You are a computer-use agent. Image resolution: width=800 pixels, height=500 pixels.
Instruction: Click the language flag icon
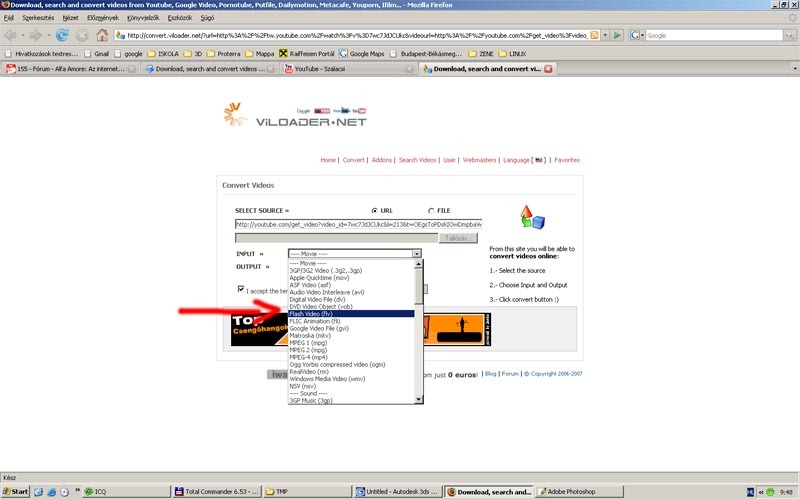point(539,160)
